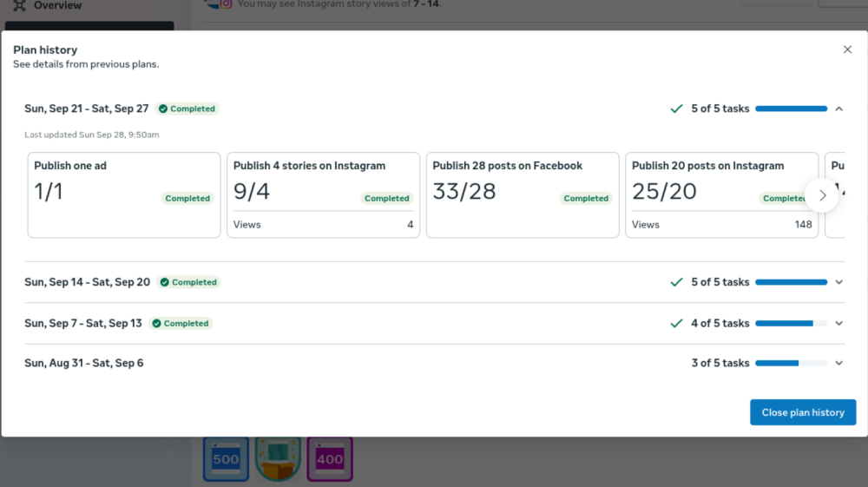Image resolution: width=868 pixels, height=487 pixels.
Task: Click Completed badge beside Sep 21 - Sep 27
Action: coord(187,109)
